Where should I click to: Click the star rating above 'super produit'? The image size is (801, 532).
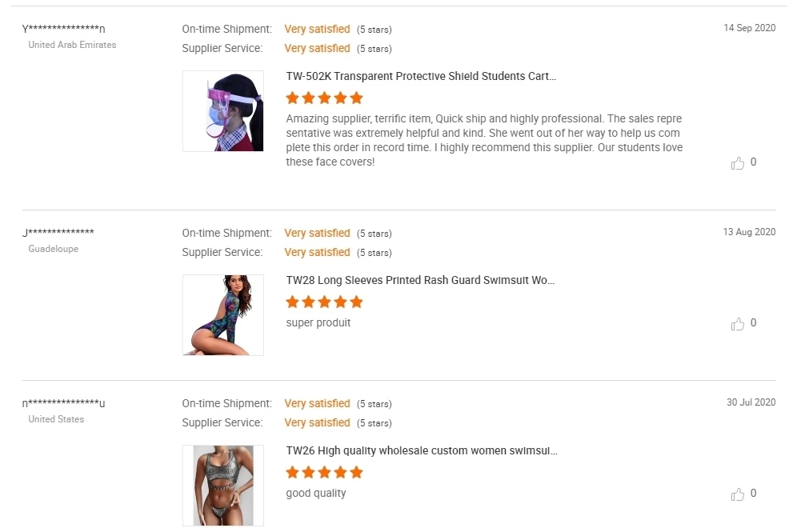[324, 302]
